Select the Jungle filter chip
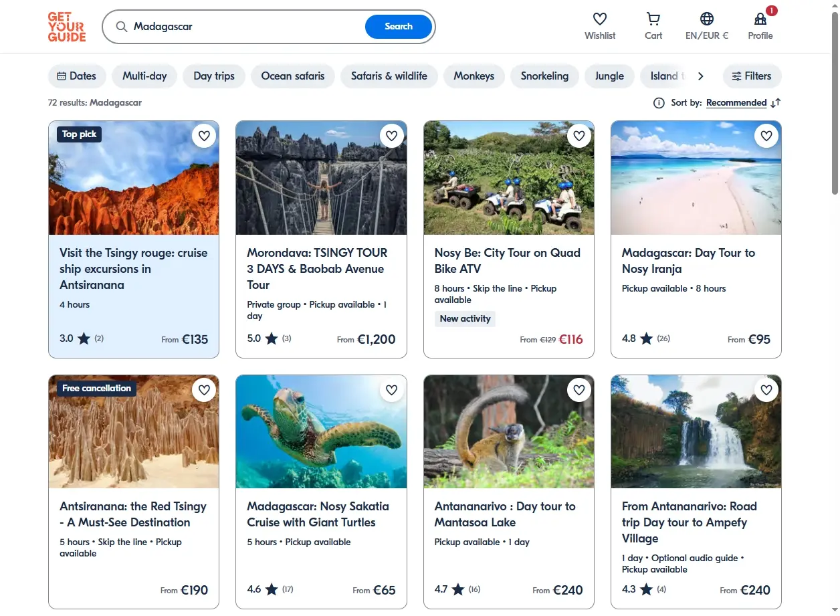The image size is (840, 616). (609, 76)
